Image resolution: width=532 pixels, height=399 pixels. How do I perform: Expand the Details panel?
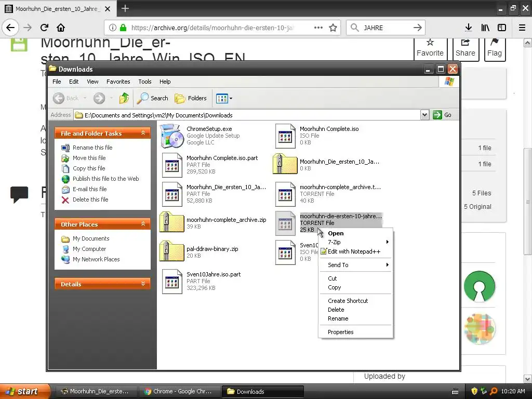click(x=143, y=284)
